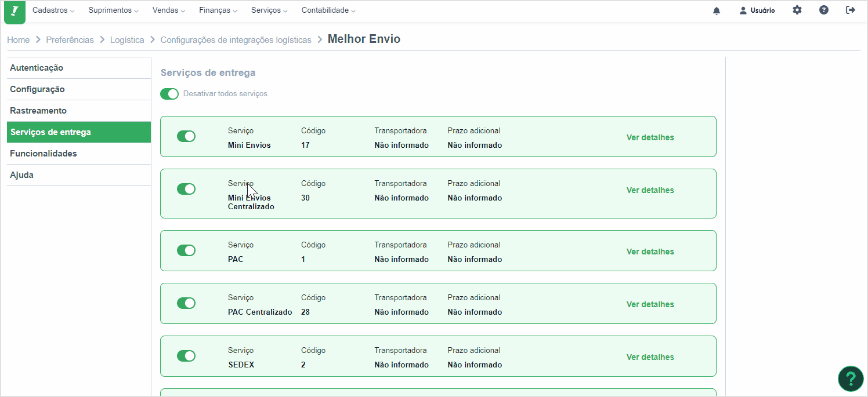Click the Melhor Envio page title

pyautogui.click(x=364, y=39)
